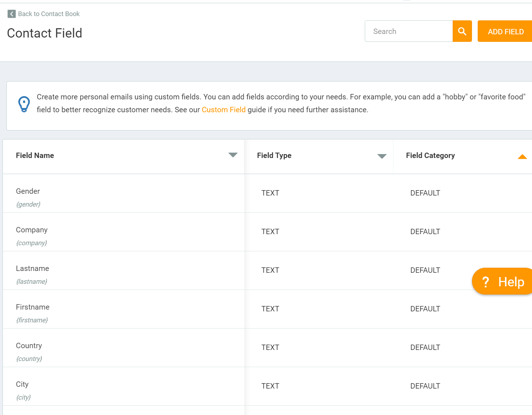Click the lightbulb tip icon
The width and height of the screenshot is (532, 415).
click(24, 104)
